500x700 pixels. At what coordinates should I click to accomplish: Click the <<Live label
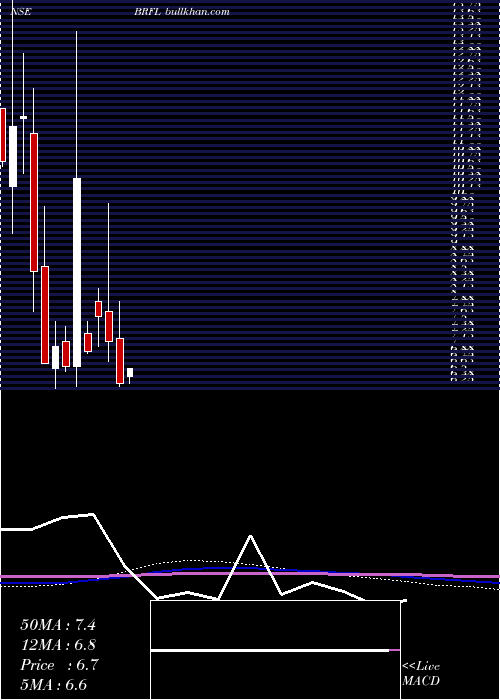[x=421, y=667]
